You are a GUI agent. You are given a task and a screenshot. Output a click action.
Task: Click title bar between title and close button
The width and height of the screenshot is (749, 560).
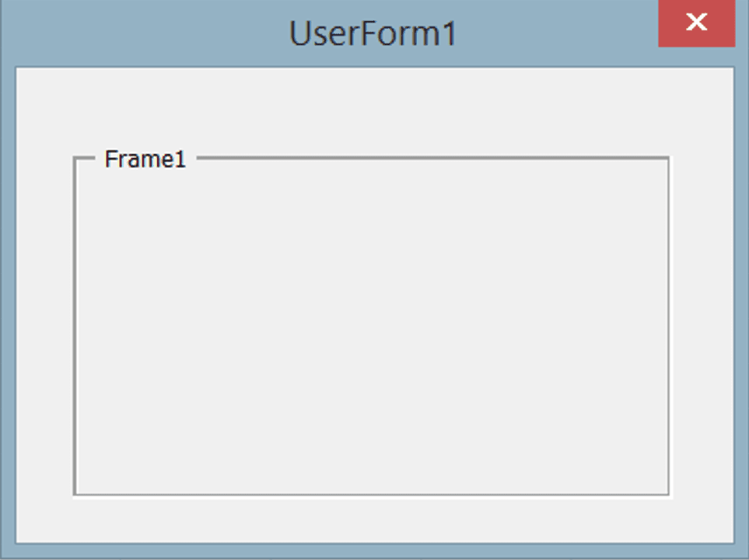[558, 33]
